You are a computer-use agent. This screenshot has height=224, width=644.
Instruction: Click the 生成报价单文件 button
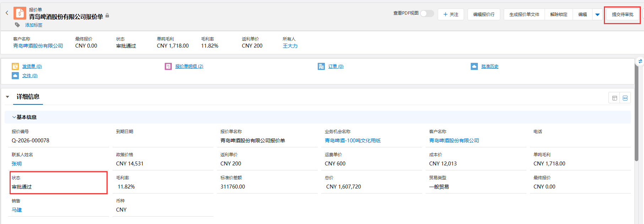[524, 15]
